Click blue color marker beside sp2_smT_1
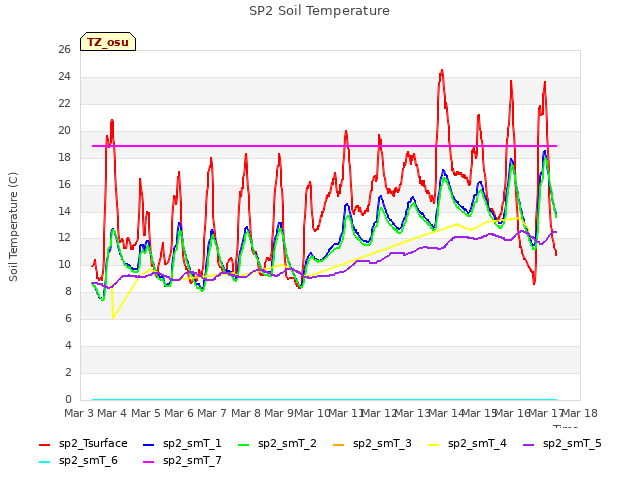The width and height of the screenshot is (640, 480). point(149,444)
